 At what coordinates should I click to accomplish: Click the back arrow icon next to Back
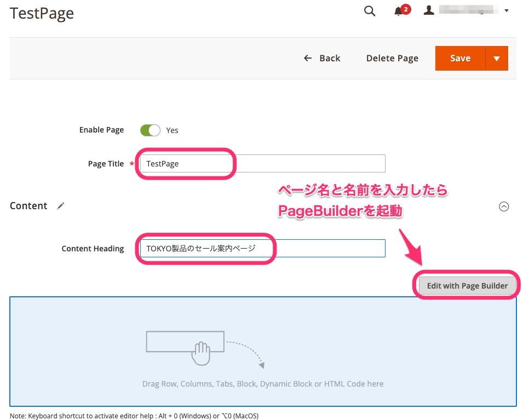tap(308, 57)
